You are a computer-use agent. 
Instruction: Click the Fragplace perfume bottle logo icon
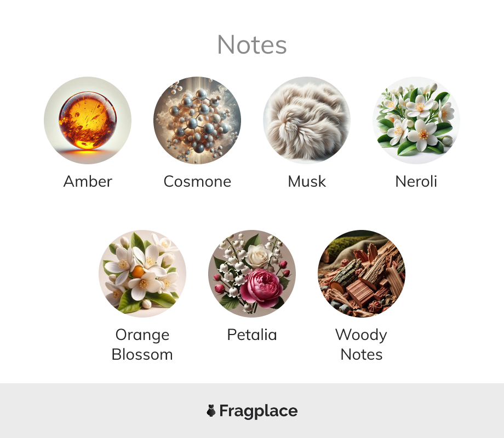click(x=211, y=411)
